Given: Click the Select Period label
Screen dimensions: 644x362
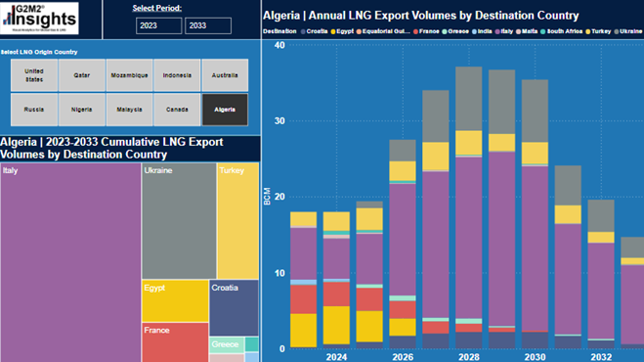Looking at the screenshot, I should tap(157, 8).
